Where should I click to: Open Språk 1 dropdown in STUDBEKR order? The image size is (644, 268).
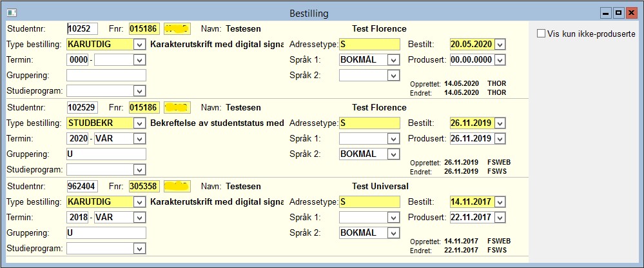pyautogui.click(x=393, y=139)
